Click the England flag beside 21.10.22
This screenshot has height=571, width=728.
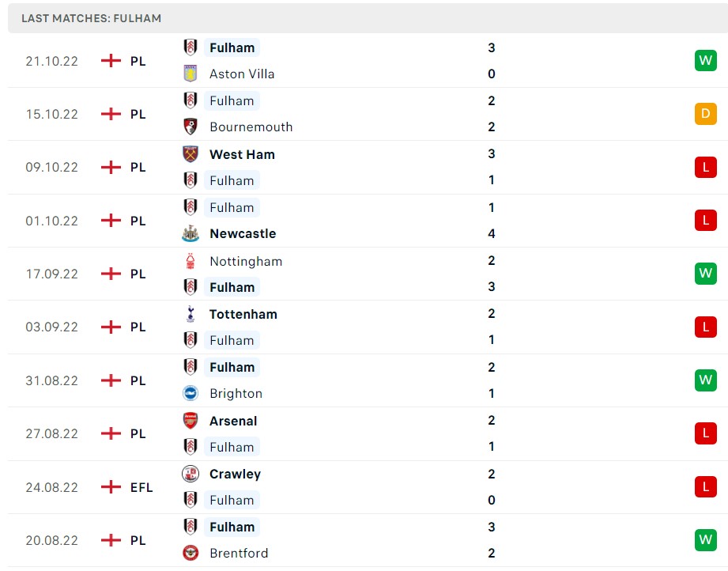pyautogui.click(x=111, y=61)
